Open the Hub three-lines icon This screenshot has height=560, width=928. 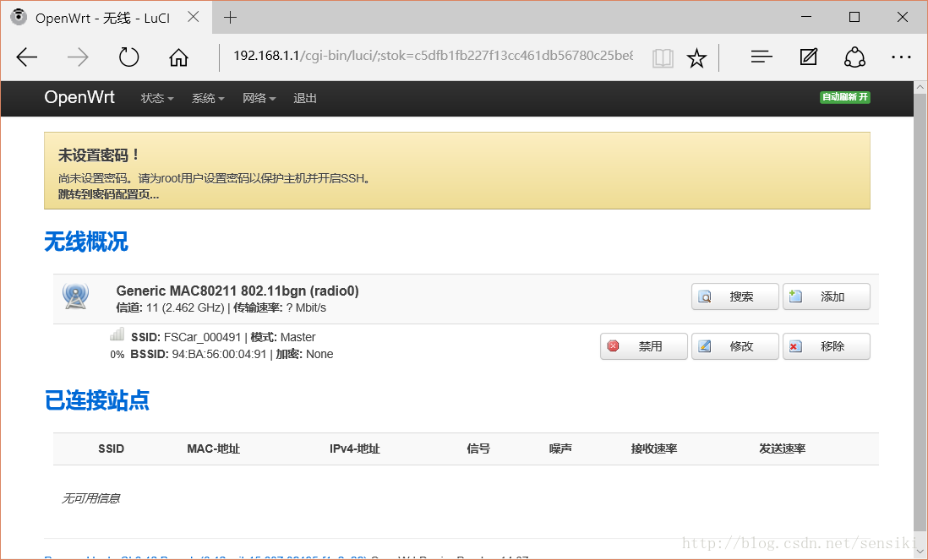click(x=762, y=57)
